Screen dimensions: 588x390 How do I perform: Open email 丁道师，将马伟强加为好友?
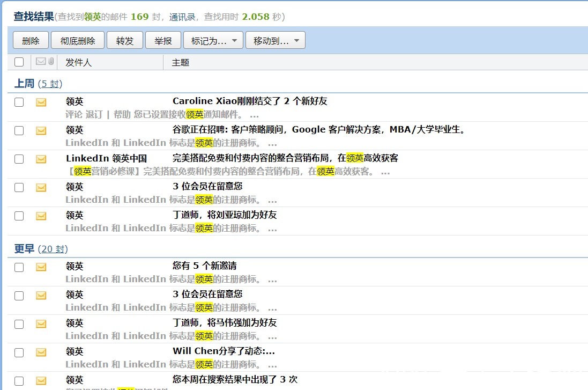(x=225, y=322)
